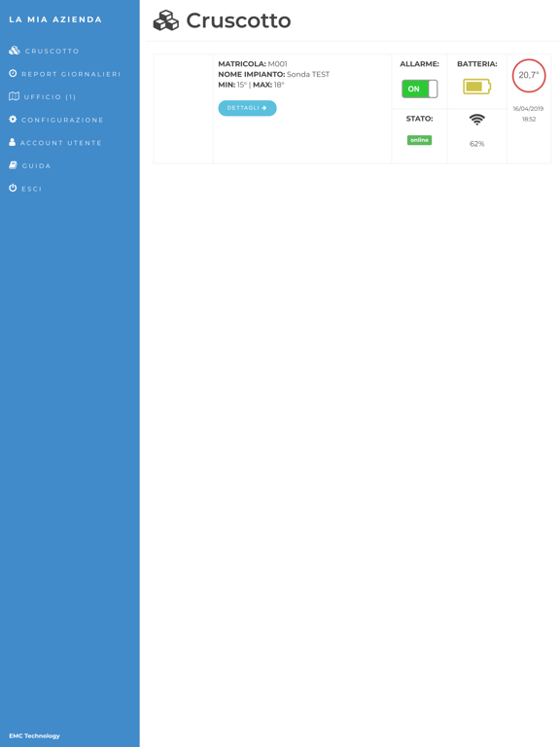
Task: Open Account Utente page
Action: 55,142
